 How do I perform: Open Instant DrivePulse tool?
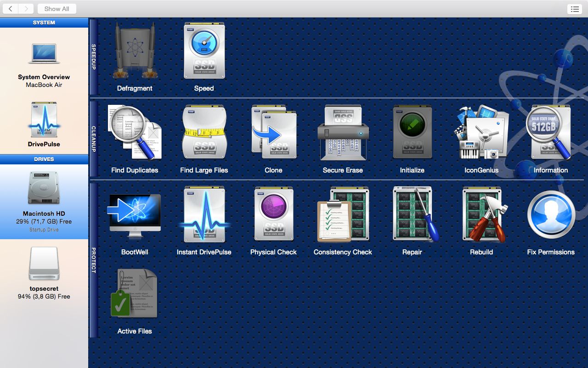(x=204, y=221)
